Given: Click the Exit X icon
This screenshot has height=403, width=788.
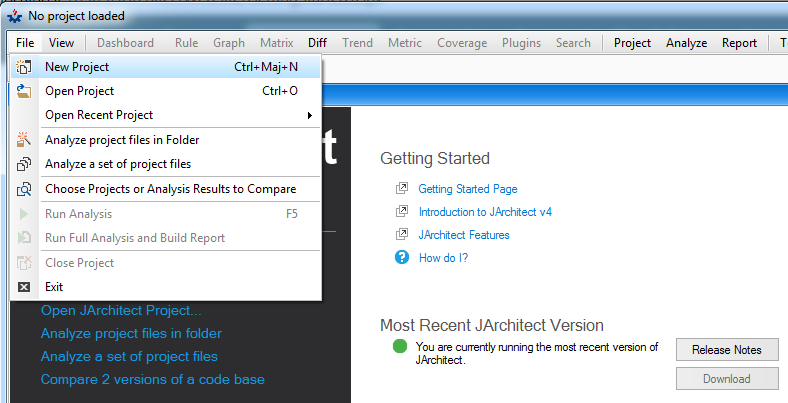Looking at the screenshot, I should click(x=24, y=287).
